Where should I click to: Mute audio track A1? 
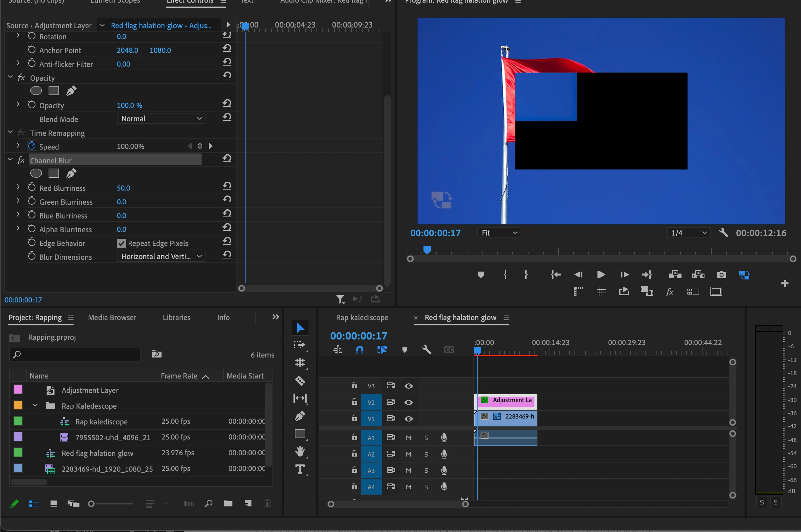pyautogui.click(x=408, y=438)
